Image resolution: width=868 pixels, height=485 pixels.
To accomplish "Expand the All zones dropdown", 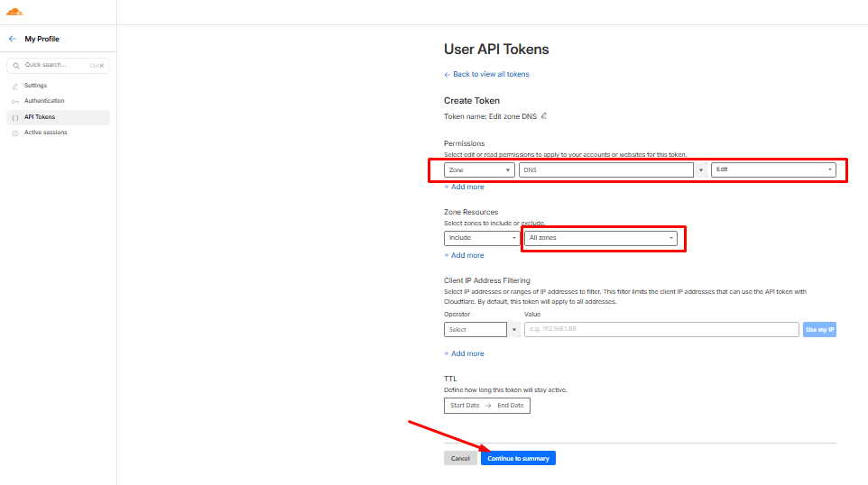I will point(601,238).
